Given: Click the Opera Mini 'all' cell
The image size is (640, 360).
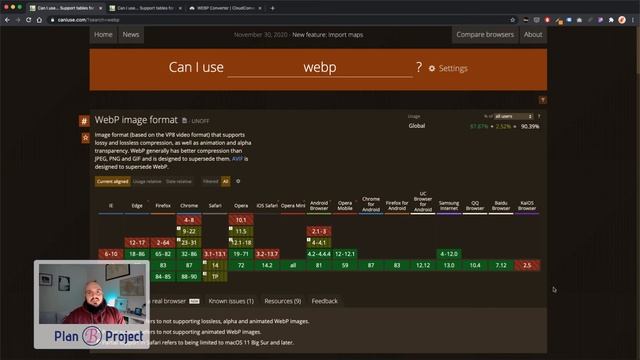Looking at the screenshot, I should coord(293,265).
